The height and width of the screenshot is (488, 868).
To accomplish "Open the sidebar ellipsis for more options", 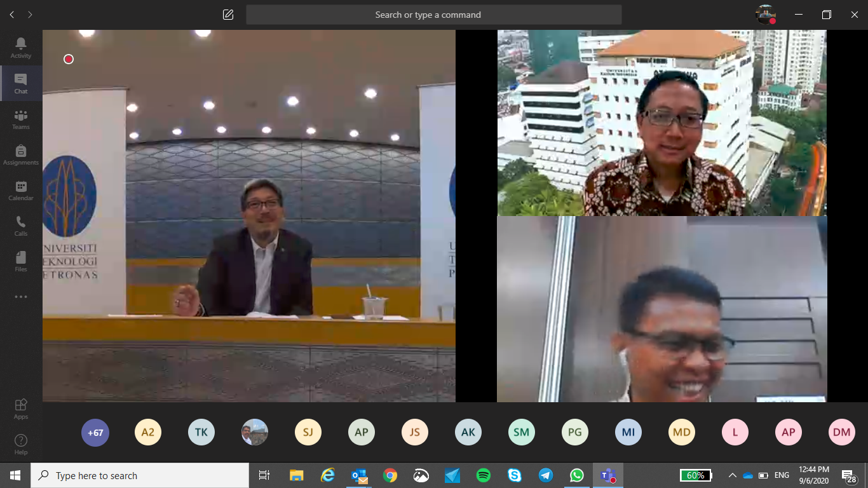I will click(20, 296).
